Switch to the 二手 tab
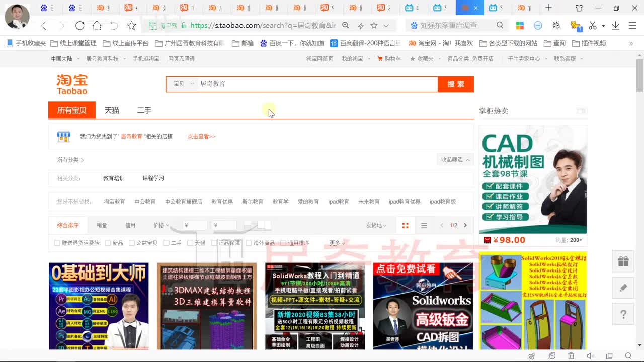644x362 pixels. [144, 110]
